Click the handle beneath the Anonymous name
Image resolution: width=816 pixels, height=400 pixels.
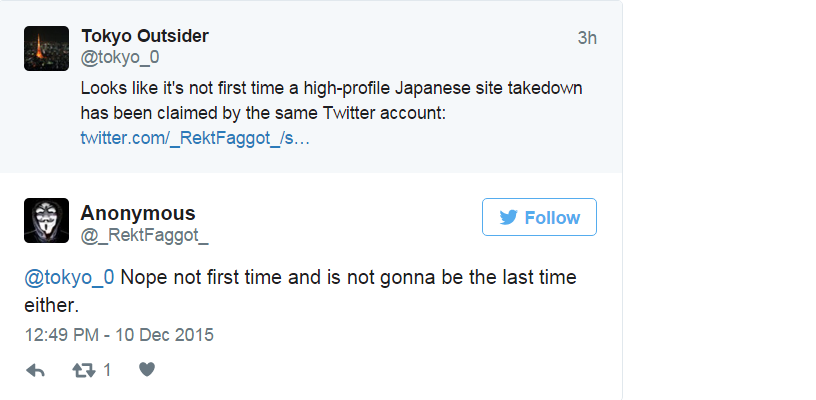click(x=145, y=235)
